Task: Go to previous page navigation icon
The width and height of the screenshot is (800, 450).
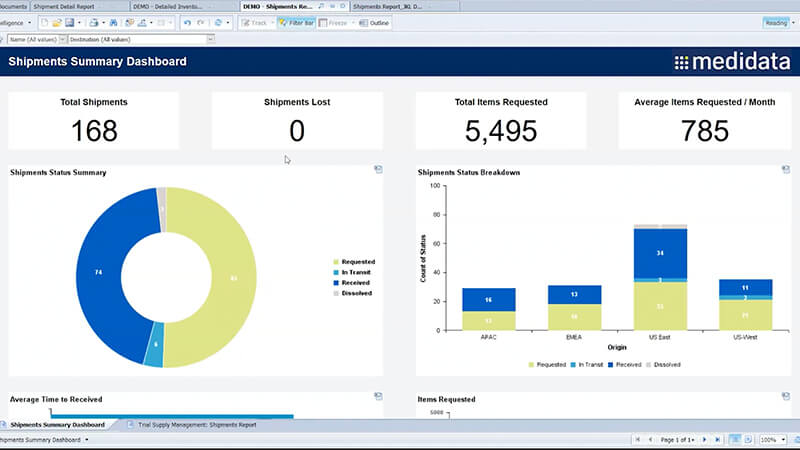Action: pyautogui.click(x=651, y=439)
